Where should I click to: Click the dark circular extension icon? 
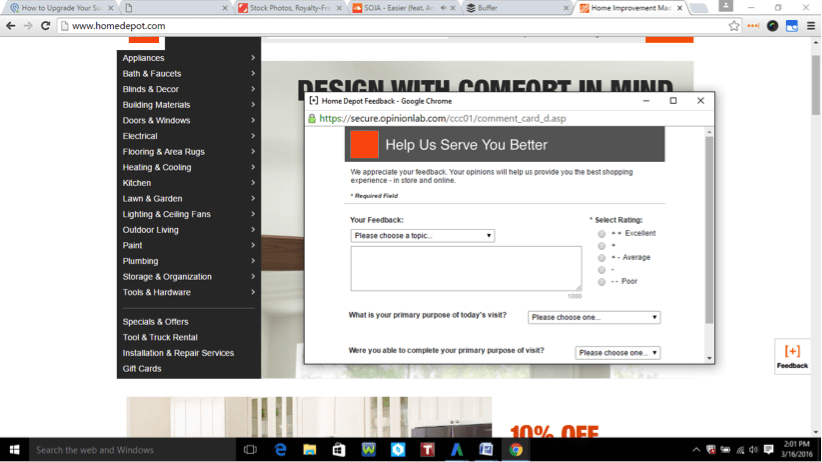pos(773,26)
